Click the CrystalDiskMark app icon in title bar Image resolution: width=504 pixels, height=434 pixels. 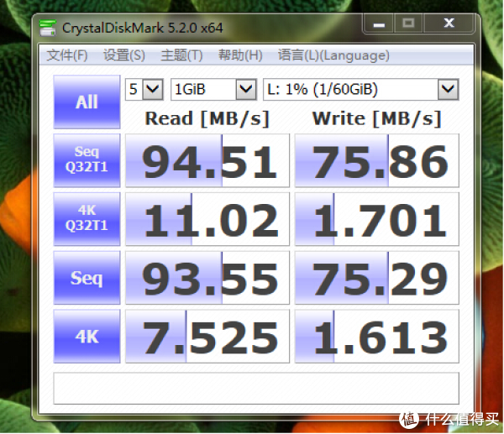[48, 28]
